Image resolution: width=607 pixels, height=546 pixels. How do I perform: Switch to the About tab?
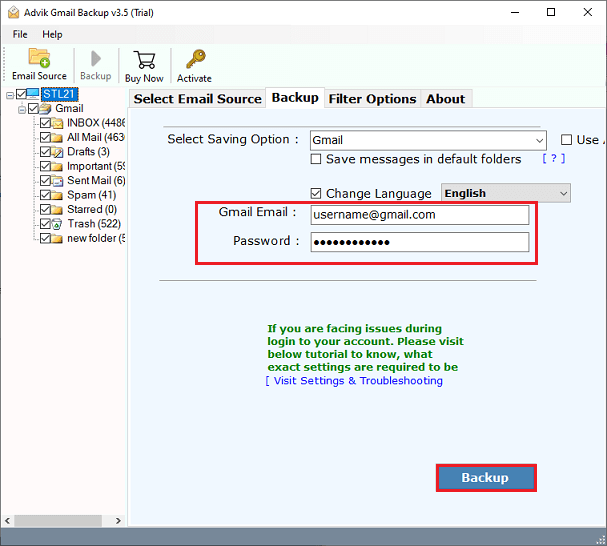[x=446, y=99]
